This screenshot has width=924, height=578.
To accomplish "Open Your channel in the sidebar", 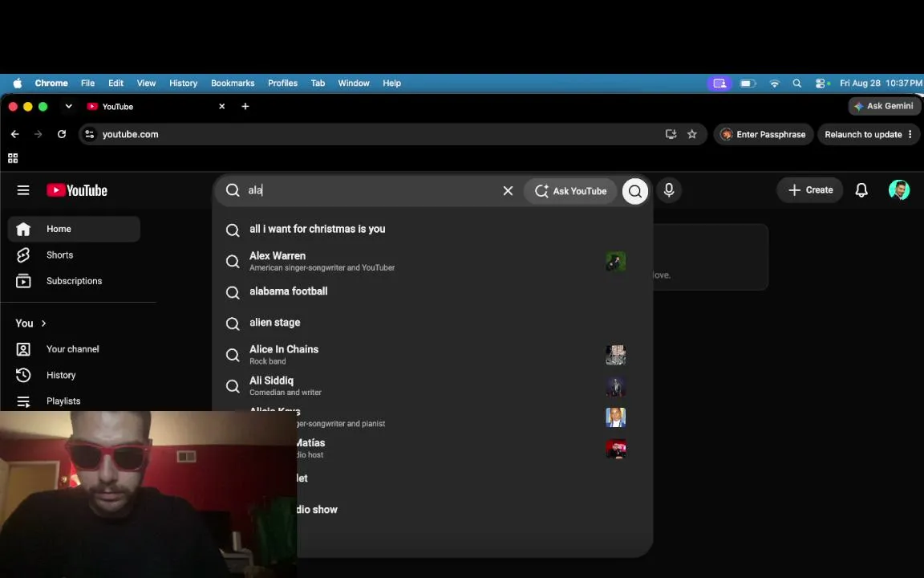I will pos(74,349).
